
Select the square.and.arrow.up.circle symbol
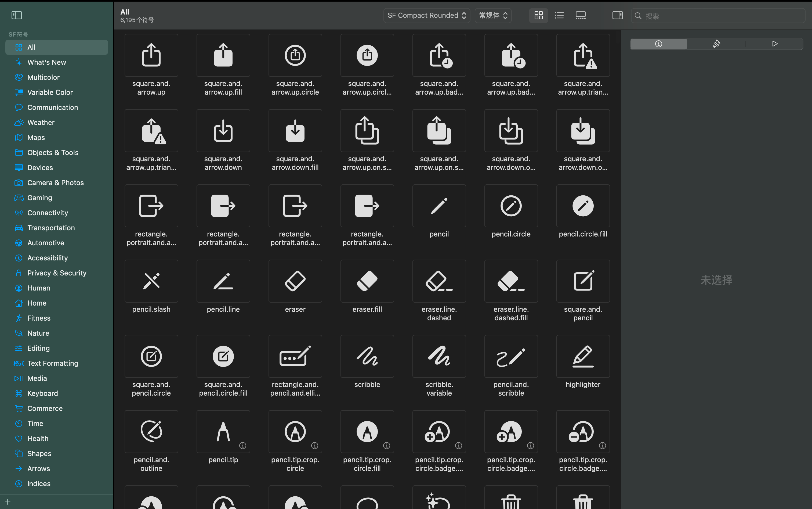pos(295,55)
